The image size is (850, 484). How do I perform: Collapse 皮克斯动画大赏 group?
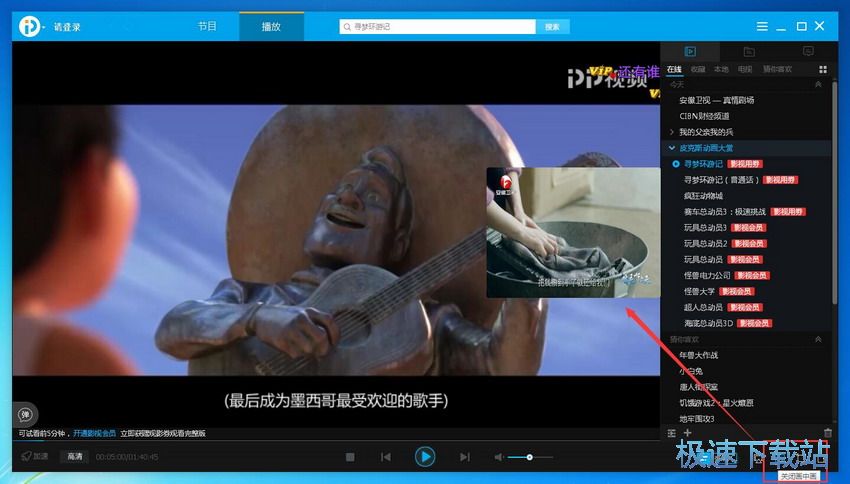coord(672,148)
